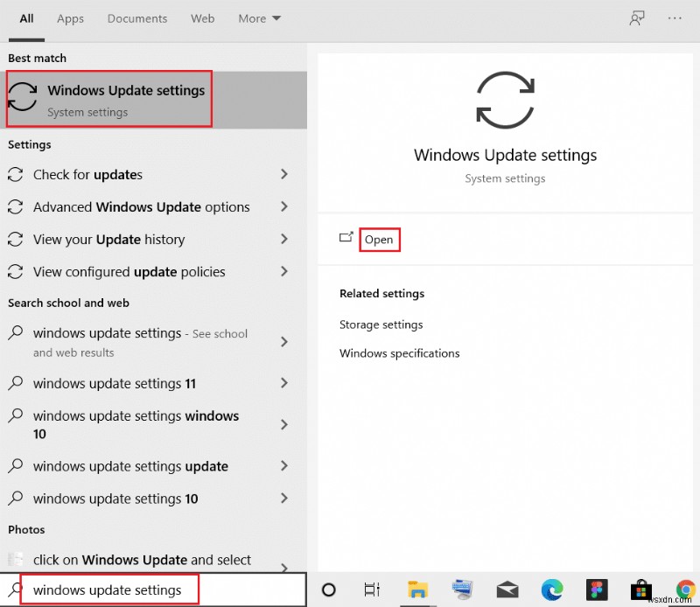Image resolution: width=700 pixels, height=607 pixels.
Task: Click the Cortana circle icon on the taskbar
Action: click(x=327, y=590)
